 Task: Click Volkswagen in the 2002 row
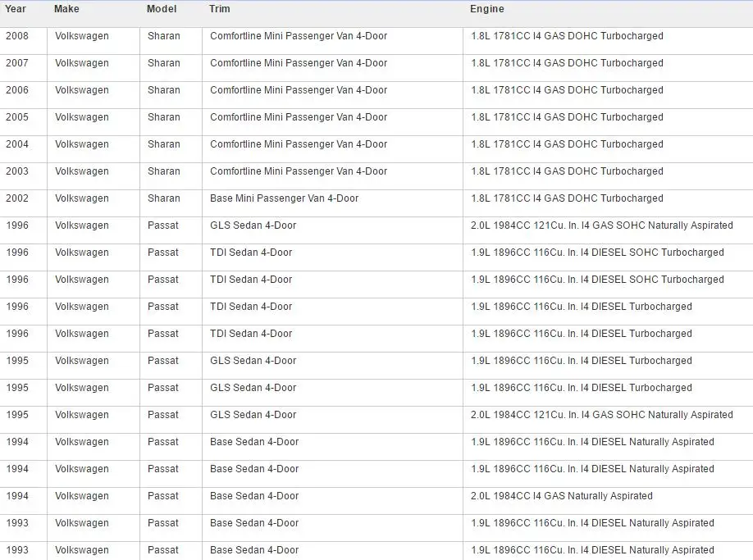point(82,198)
